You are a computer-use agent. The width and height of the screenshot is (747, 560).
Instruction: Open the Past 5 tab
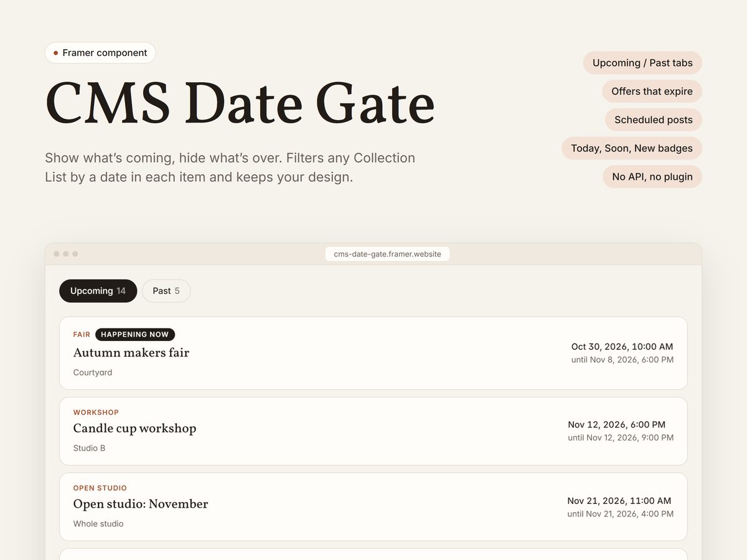point(166,291)
